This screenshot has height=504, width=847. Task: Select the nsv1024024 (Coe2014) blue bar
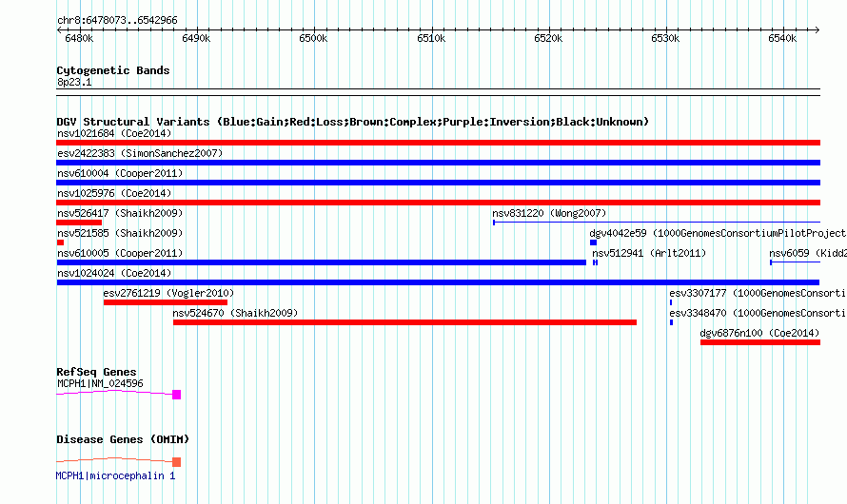tap(438, 282)
